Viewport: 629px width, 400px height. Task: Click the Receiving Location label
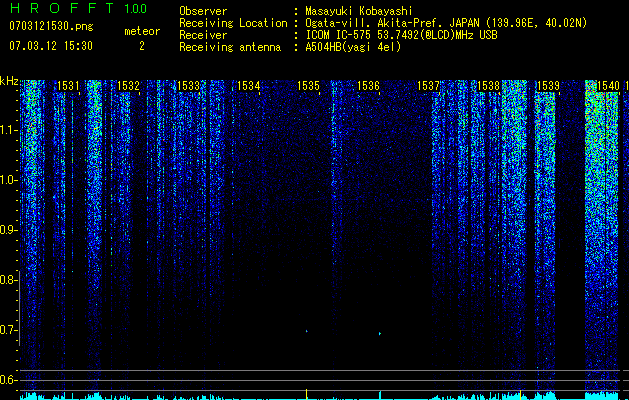click(233, 23)
